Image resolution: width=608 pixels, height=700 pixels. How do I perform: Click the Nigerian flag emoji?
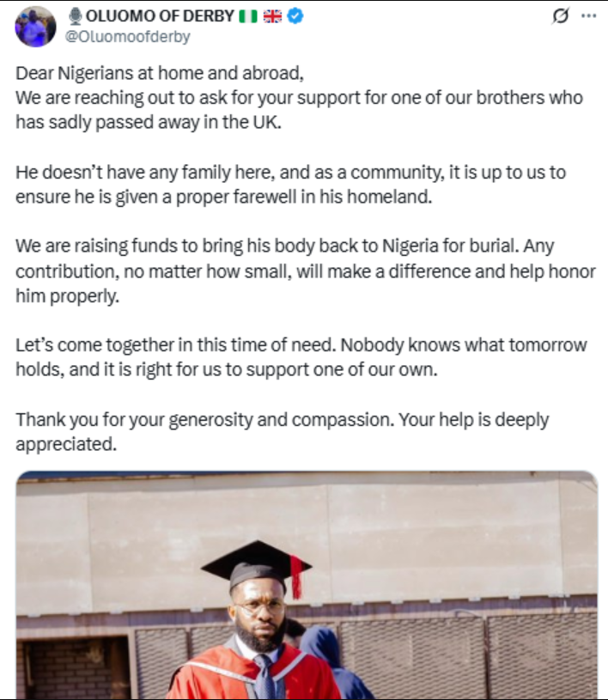(x=248, y=16)
